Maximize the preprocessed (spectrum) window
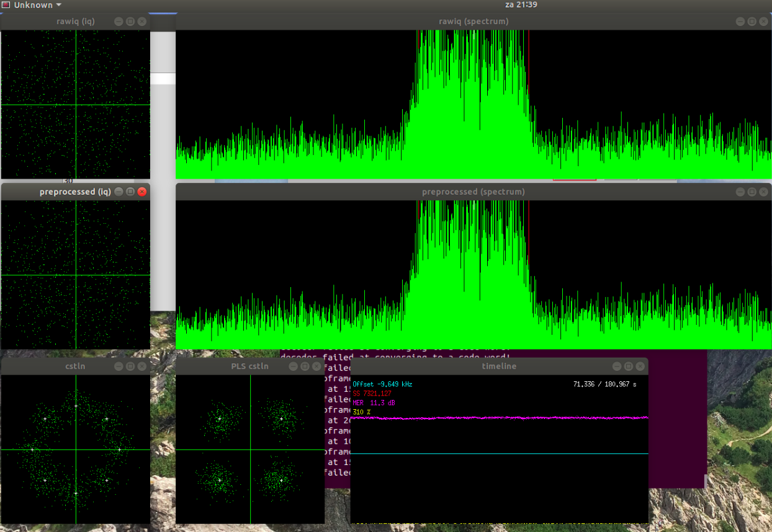This screenshot has height=532, width=772. (x=752, y=192)
